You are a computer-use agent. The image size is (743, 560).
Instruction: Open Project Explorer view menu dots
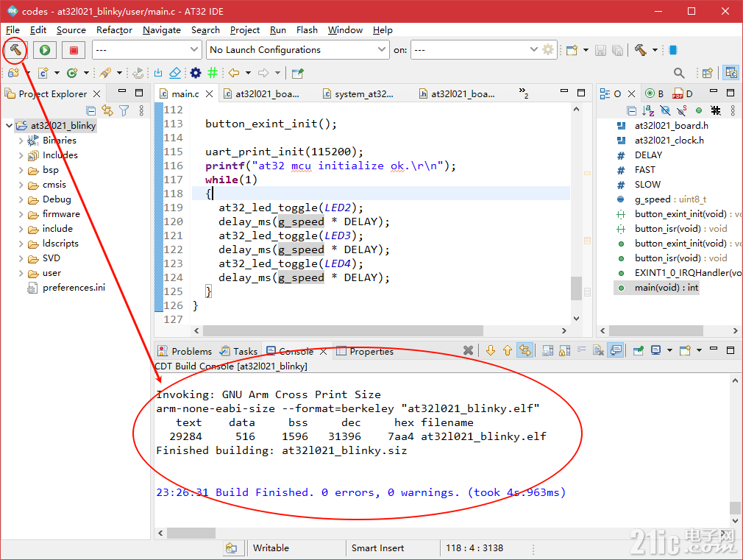[x=141, y=111]
